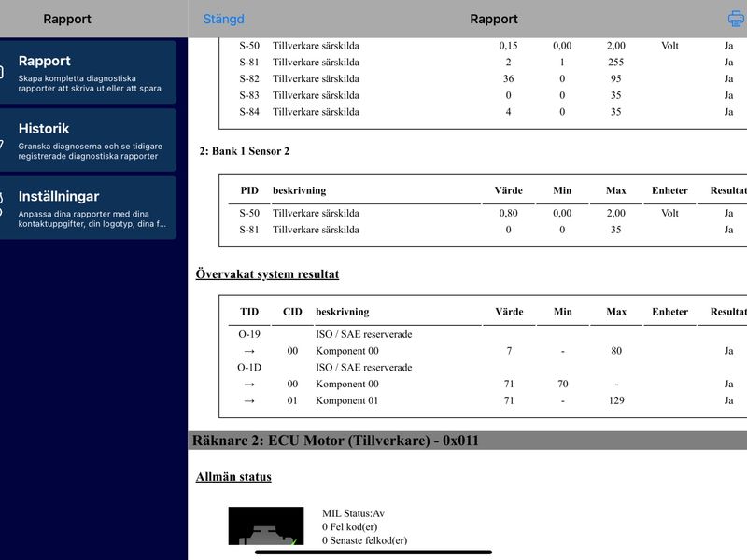Click the arrow in Komponent 01 row
747x560 pixels.
249,401
